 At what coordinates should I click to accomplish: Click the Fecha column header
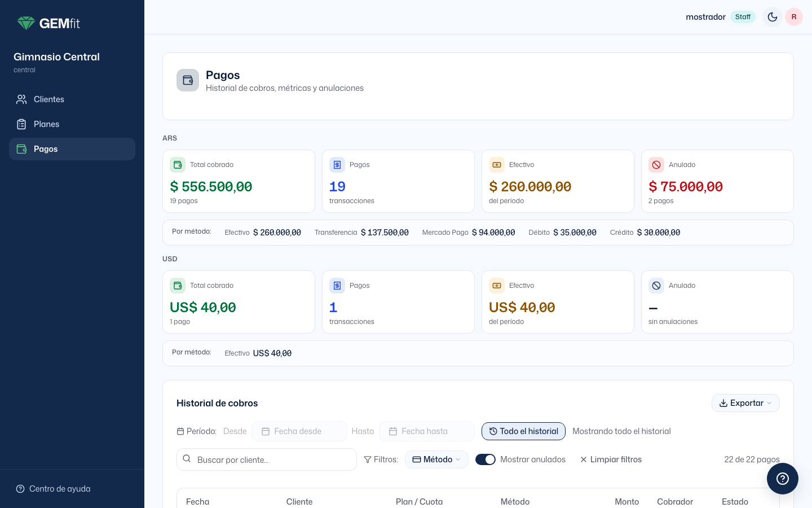click(197, 502)
